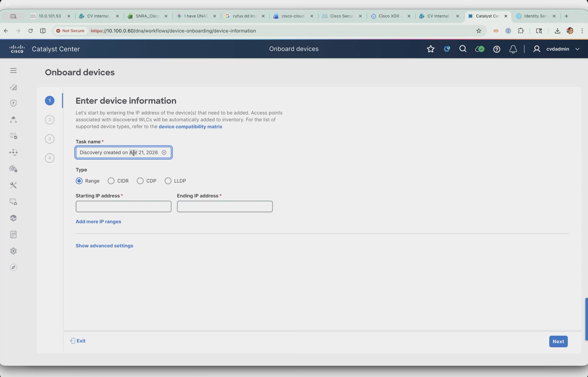
Task: Open the global search magnifier icon
Action: point(463,49)
